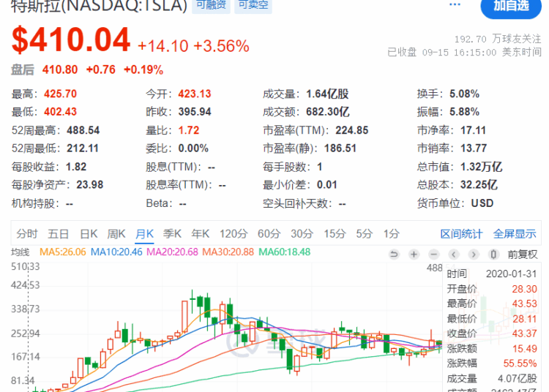This screenshot has height=392, width=549.
Task: Switch to 日K chart tab
Action: coord(89,233)
